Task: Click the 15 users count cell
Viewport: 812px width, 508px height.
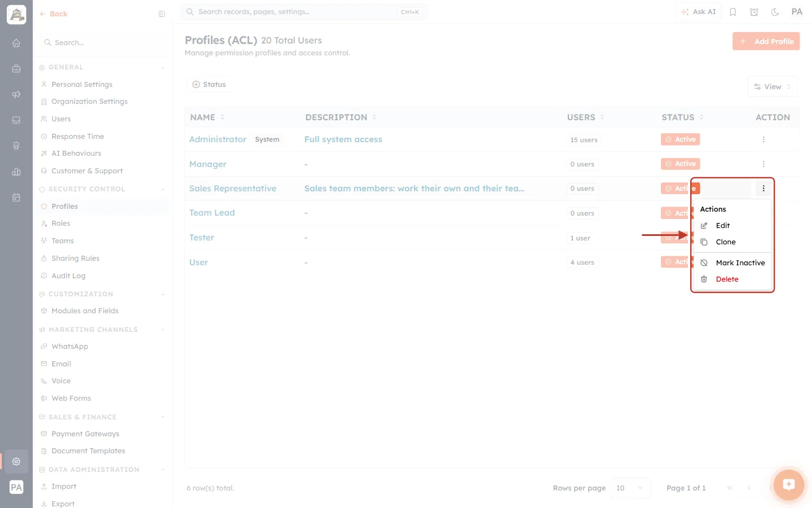Action: click(x=584, y=140)
